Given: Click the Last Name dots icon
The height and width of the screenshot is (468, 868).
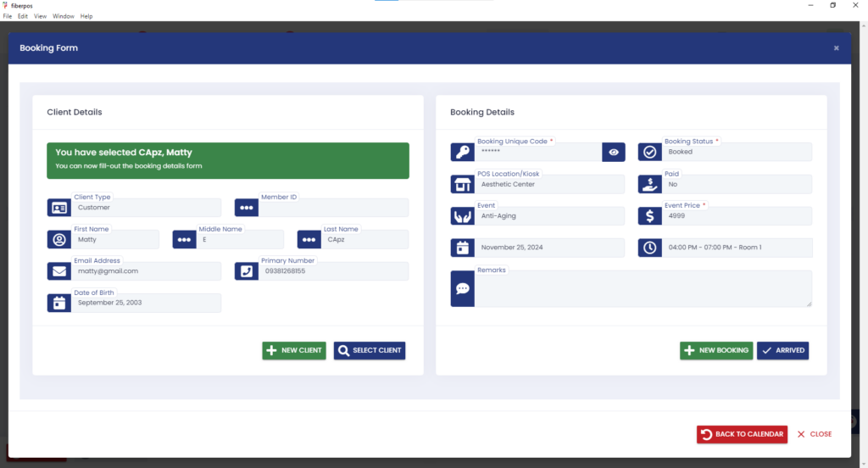Looking at the screenshot, I should click(x=309, y=240).
